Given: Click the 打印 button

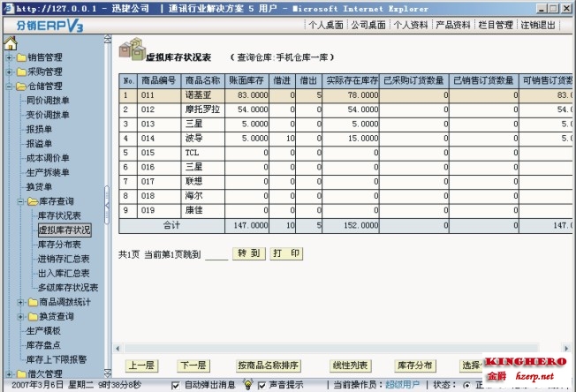Looking at the screenshot, I should click(286, 253).
